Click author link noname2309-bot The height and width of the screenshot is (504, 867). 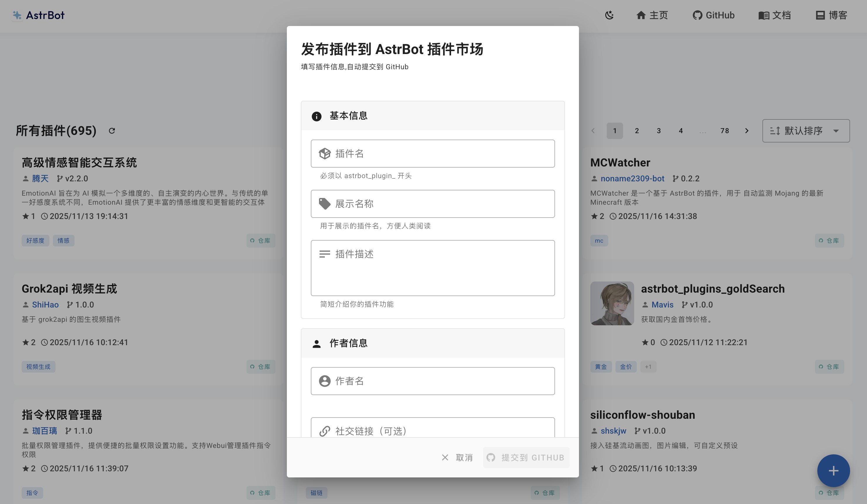(x=632, y=178)
